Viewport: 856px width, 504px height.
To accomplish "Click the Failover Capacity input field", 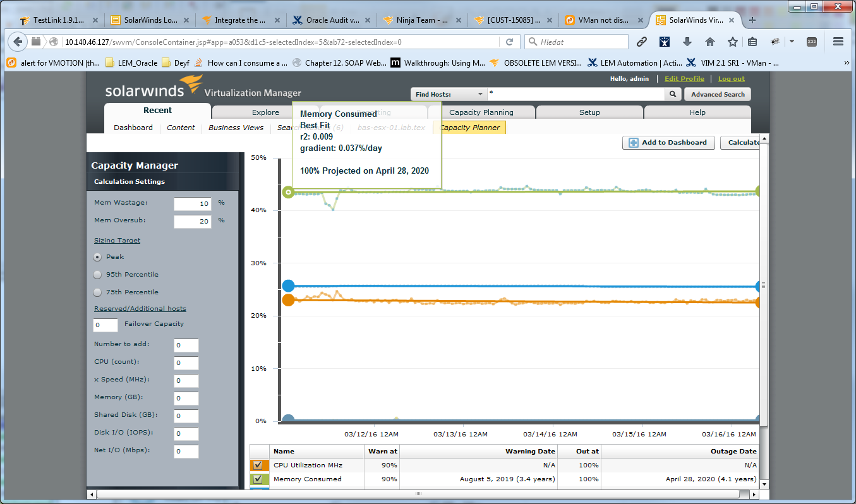I will (x=105, y=325).
